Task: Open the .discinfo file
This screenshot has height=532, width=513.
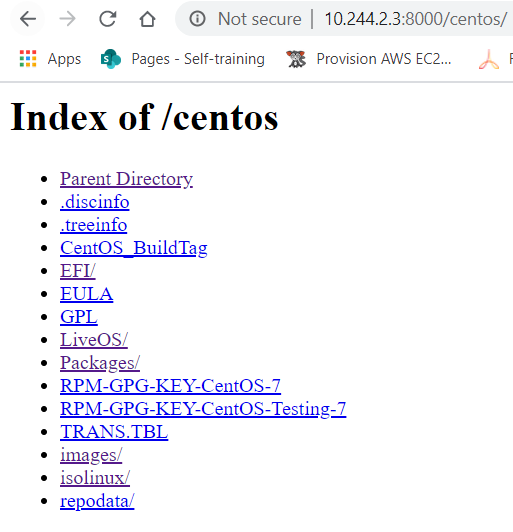Action: [x=95, y=202]
